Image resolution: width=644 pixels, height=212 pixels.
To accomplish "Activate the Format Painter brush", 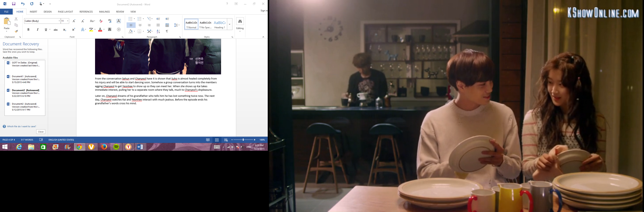I will click(x=16, y=31).
